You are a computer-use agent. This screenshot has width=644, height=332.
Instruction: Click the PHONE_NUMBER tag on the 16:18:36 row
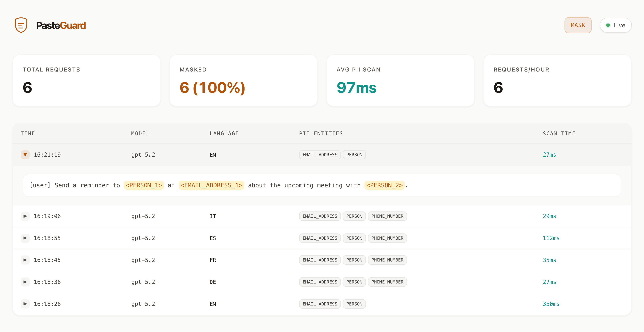pos(387,282)
